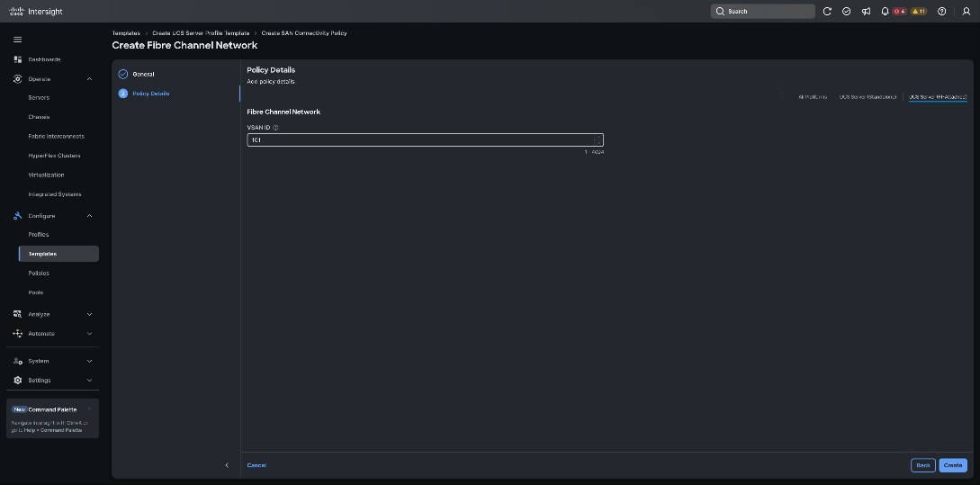Open the hamburger navigation menu
This screenshot has width=980, height=485.
(x=17, y=40)
